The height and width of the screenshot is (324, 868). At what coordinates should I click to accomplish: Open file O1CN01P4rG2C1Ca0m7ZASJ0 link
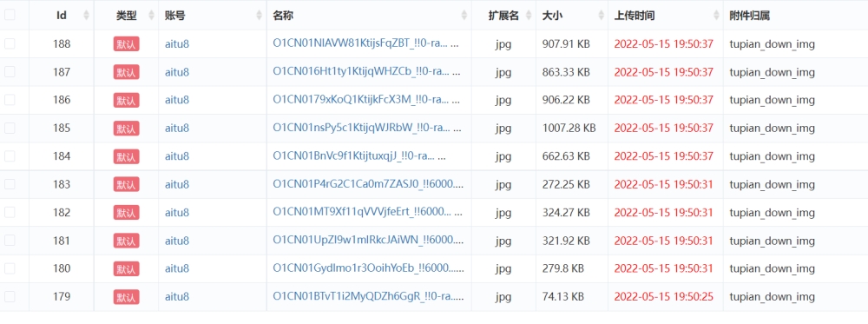(368, 184)
